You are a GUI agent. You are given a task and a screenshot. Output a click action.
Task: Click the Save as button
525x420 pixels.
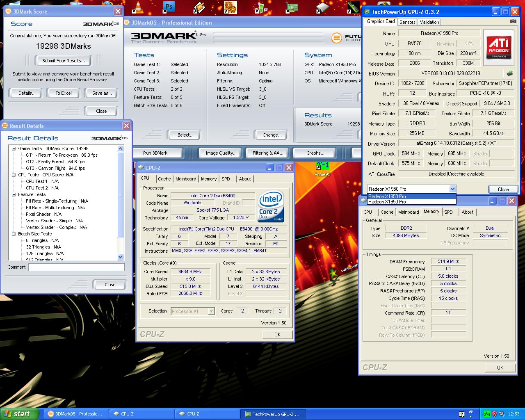click(102, 93)
